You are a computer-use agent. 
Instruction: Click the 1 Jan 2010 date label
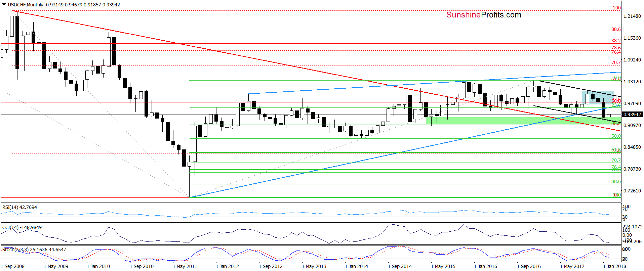[x=98, y=266]
